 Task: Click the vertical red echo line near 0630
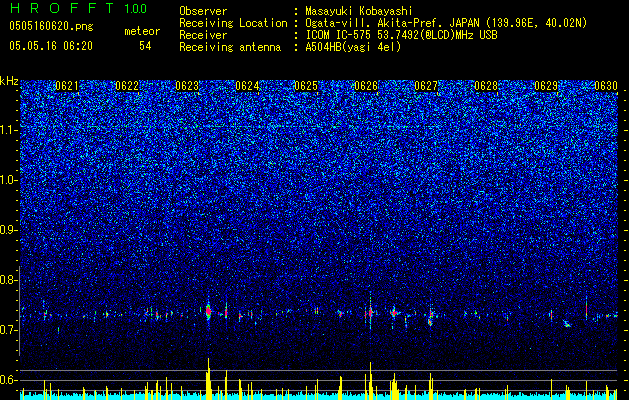click(x=586, y=308)
